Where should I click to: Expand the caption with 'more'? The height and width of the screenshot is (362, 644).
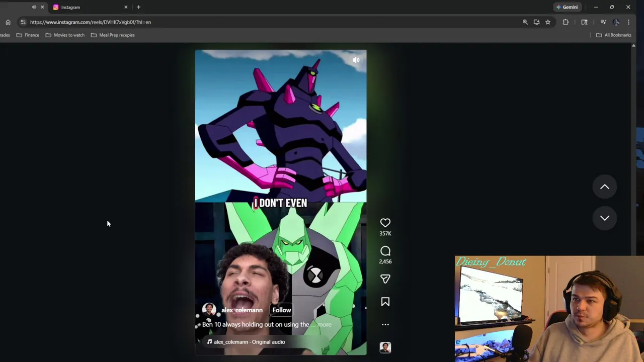(325, 324)
